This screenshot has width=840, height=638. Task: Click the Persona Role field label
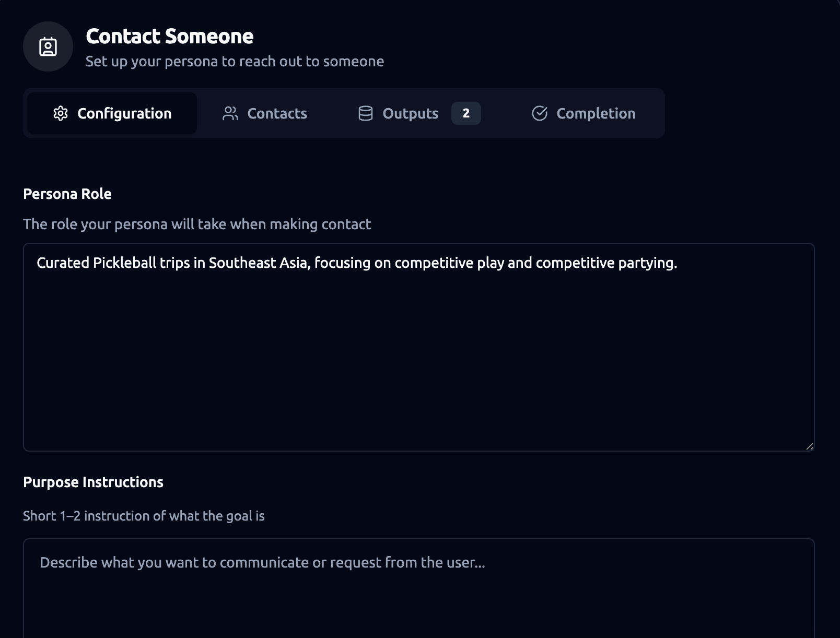[x=67, y=194]
